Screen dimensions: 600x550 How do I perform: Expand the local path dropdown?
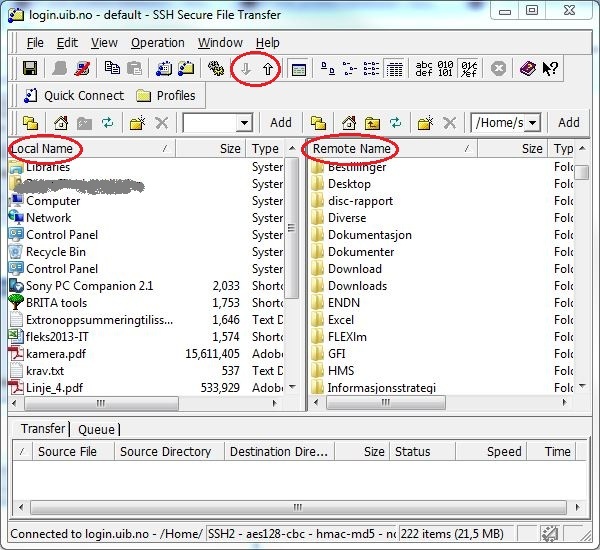[244, 123]
